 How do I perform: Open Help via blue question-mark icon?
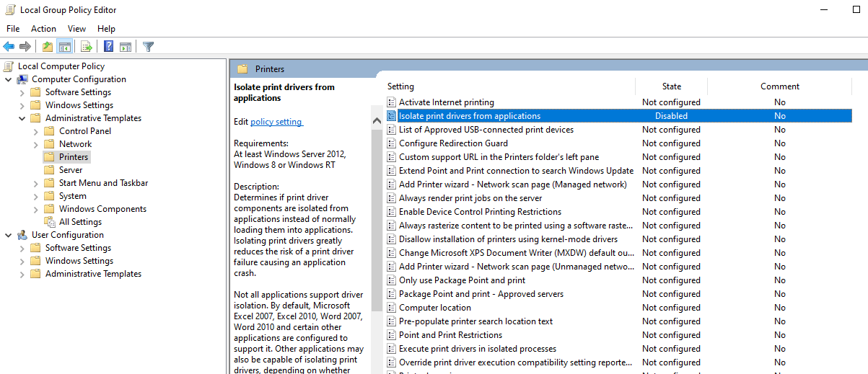point(108,47)
